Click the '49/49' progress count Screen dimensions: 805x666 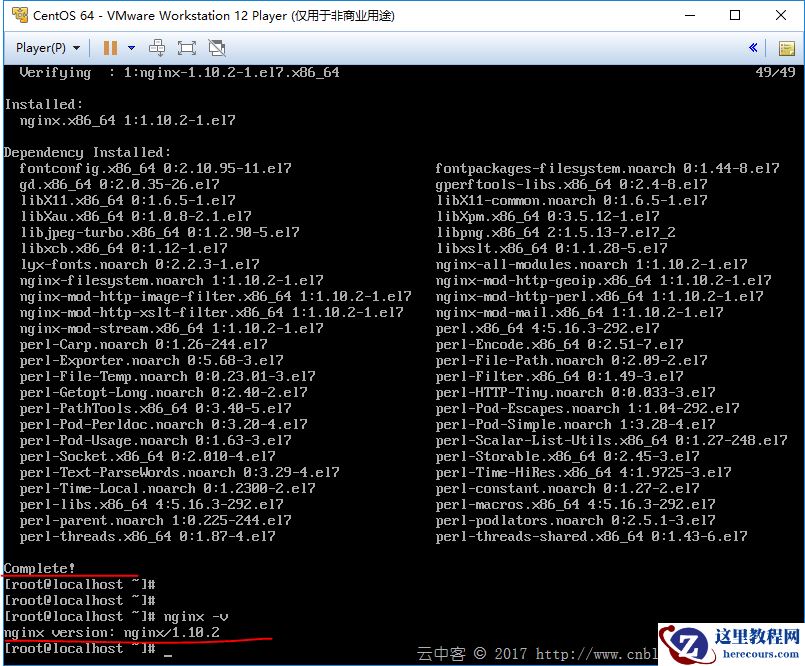point(775,72)
